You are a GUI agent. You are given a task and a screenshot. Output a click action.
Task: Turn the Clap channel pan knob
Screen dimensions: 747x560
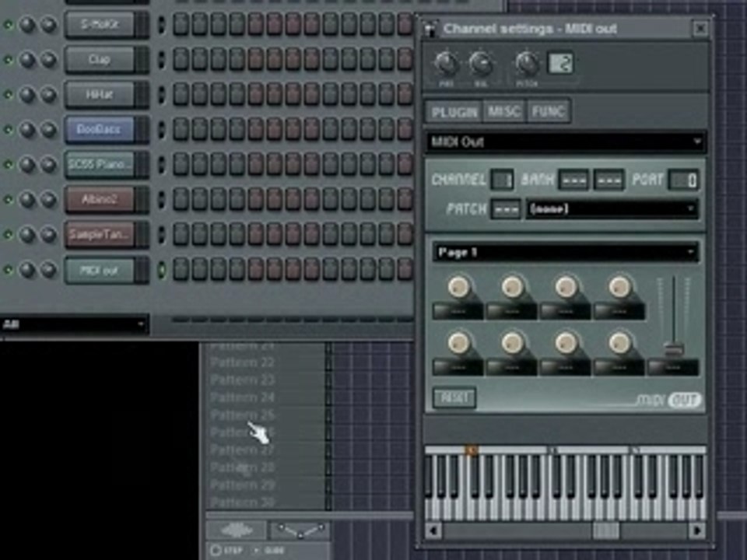click(28, 60)
